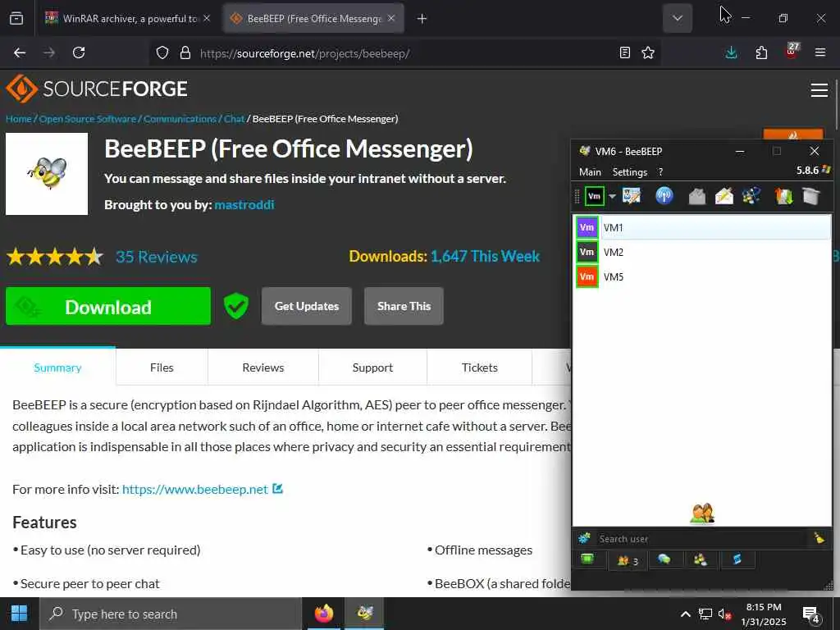Click the envelope with pencil compose icon
The width and height of the screenshot is (840, 630).
[x=724, y=196]
